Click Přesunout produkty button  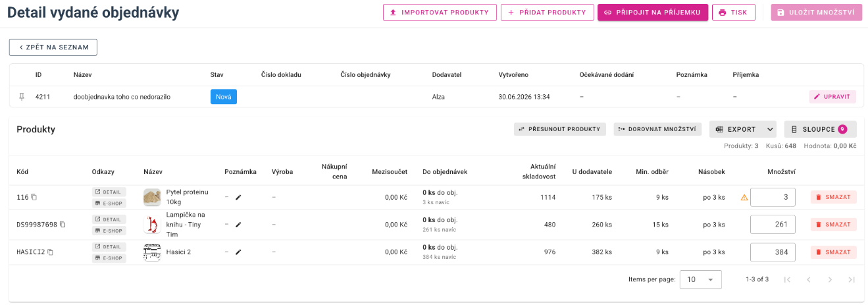point(560,129)
